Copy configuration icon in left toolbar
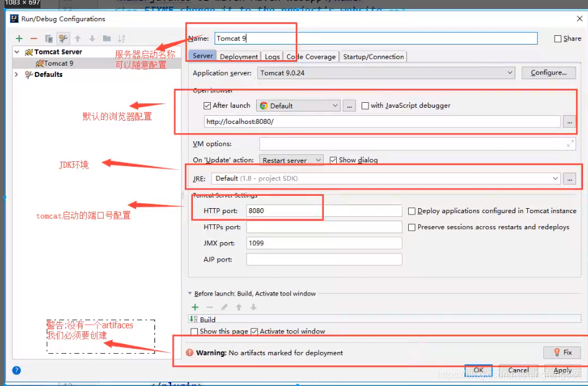Screen dimensions: 588x386 (48, 38)
